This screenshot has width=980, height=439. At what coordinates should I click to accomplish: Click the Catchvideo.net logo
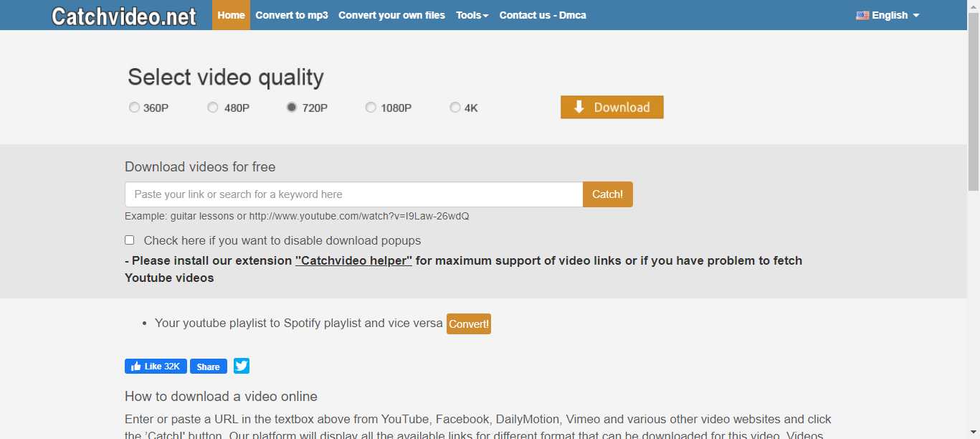click(x=123, y=16)
